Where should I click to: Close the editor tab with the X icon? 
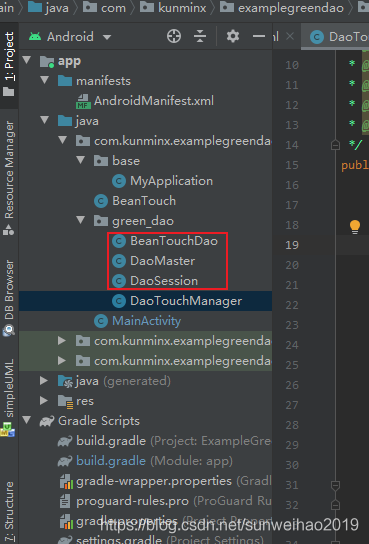(290, 36)
